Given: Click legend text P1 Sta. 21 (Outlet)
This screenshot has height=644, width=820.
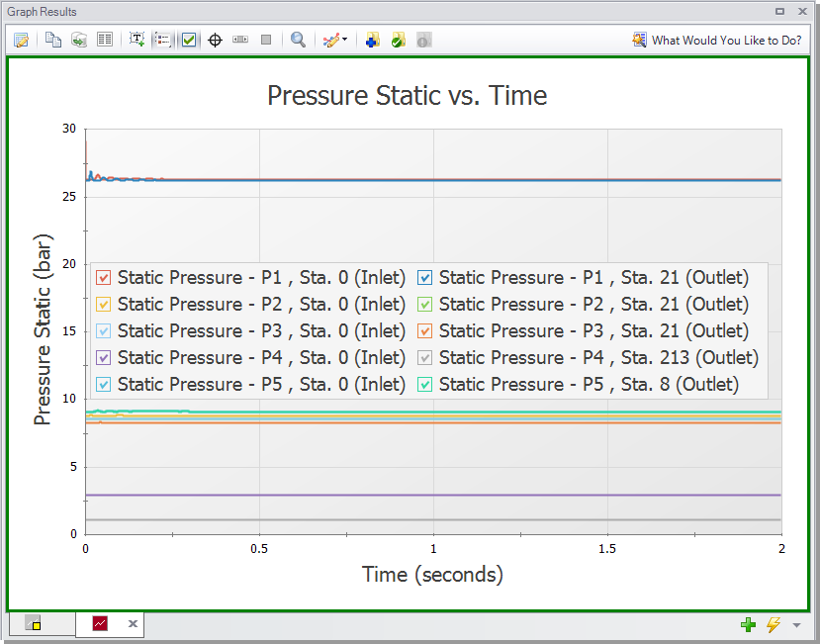Looking at the screenshot, I should (593, 278).
